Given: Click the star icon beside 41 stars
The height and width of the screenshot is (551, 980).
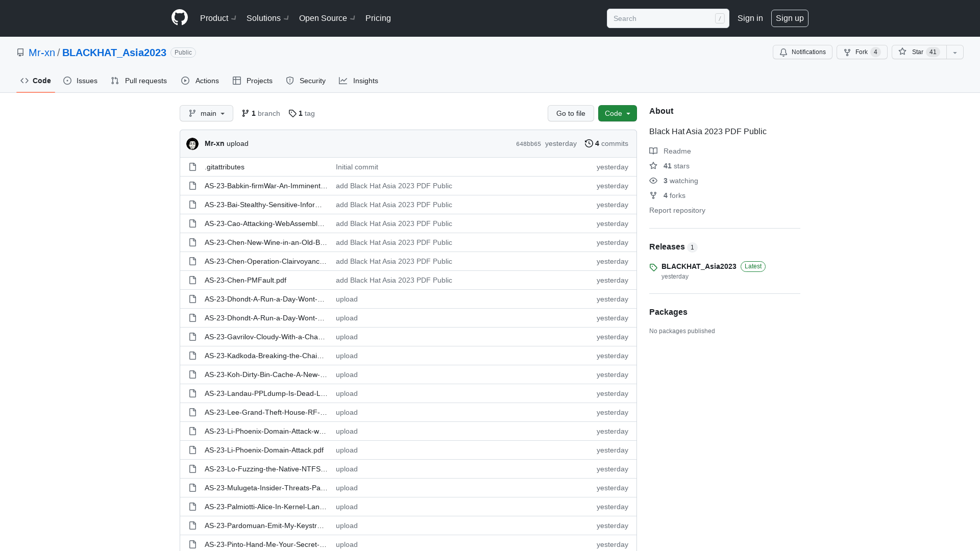Looking at the screenshot, I should point(653,166).
